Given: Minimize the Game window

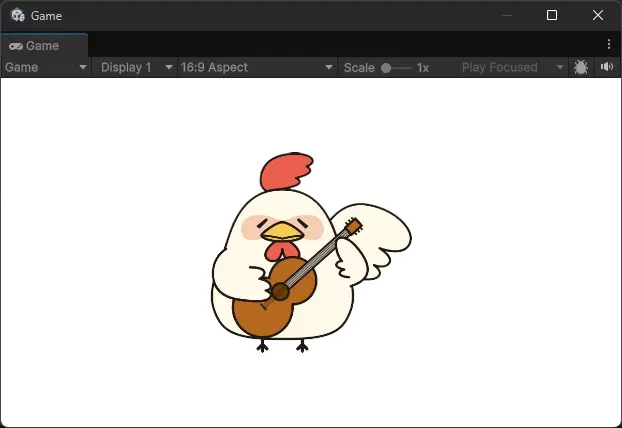Looking at the screenshot, I should (507, 15).
